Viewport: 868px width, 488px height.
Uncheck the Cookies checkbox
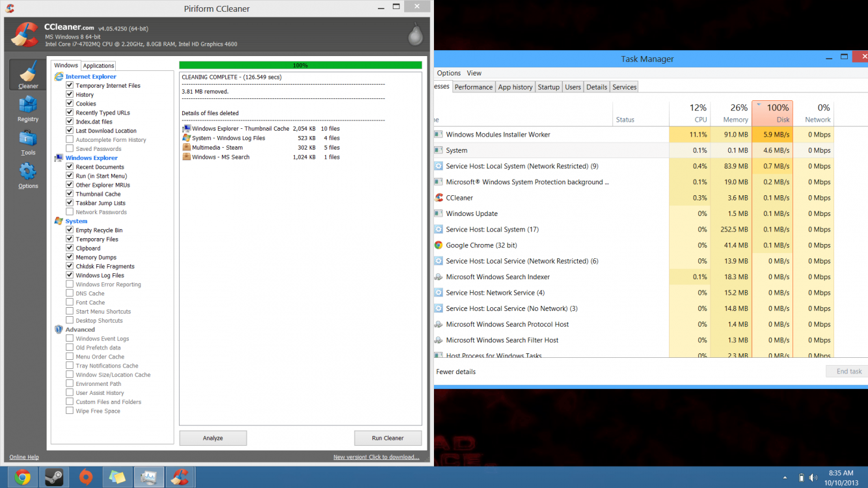click(70, 103)
